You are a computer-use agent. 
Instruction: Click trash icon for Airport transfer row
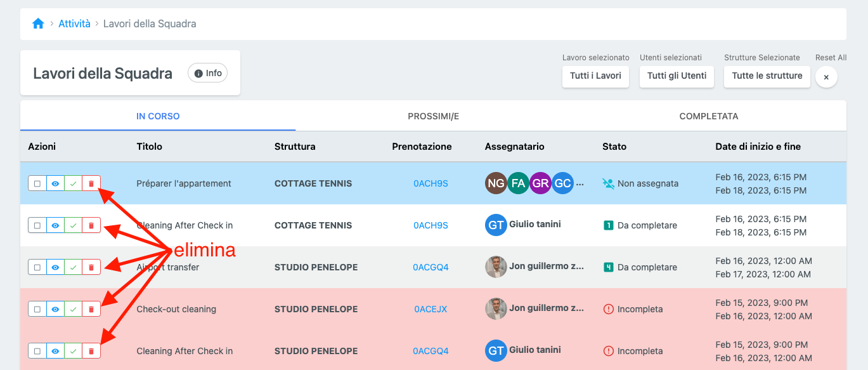click(x=91, y=267)
